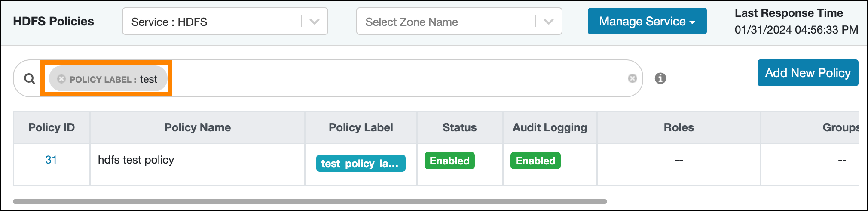Click the Policy ID column header

52,127
